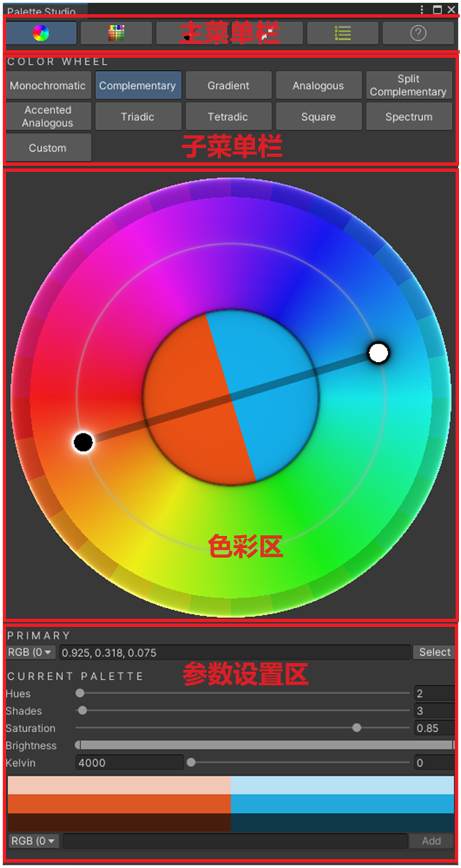The width and height of the screenshot is (461, 868).
Task: Open the Primary RGB format dropdown
Action: pyautogui.click(x=32, y=652)
